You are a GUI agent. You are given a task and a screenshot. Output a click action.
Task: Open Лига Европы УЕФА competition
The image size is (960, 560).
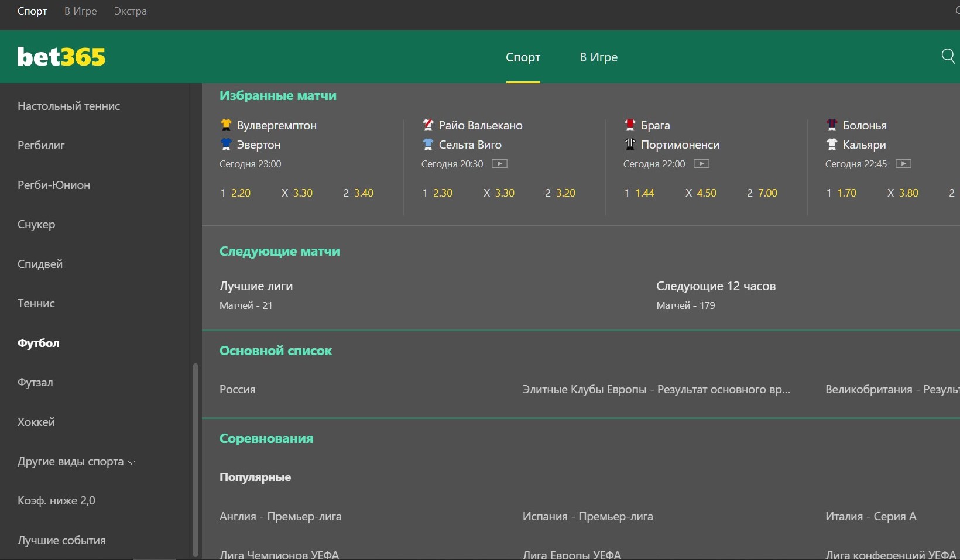tap(572, 554)
